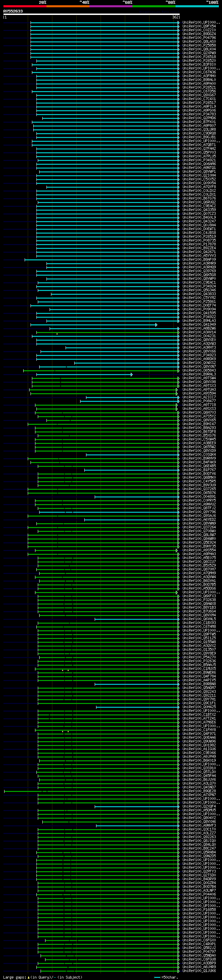This screenshot has width=222, height=980.
Task: Click the ~80% identity scale label
Action: coord(170,2)
